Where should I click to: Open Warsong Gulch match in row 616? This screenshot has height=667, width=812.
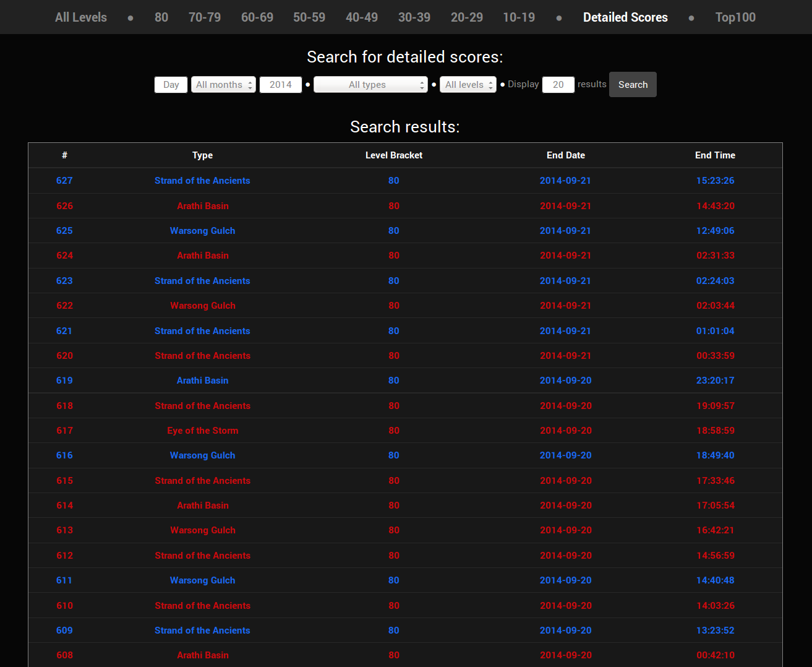coord(203,455)
